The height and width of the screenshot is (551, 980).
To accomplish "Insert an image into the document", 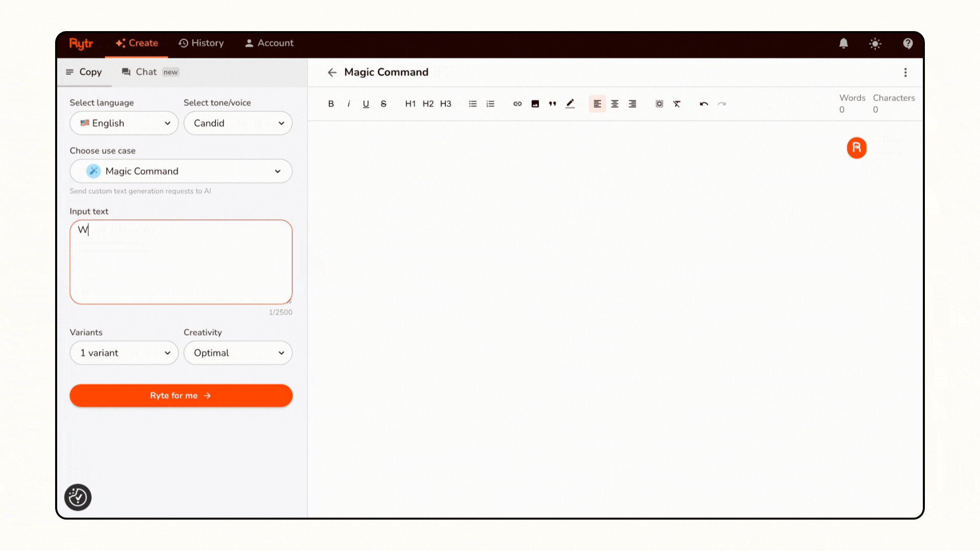I will (535, 104).
